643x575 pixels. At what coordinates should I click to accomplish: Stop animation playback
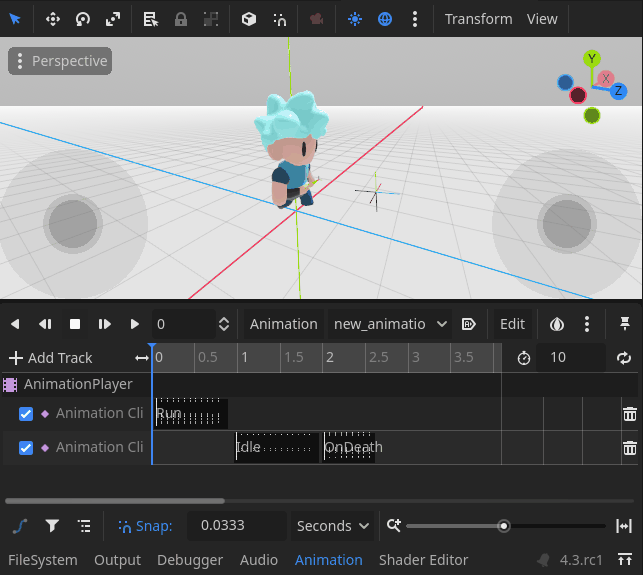[75, 324]
